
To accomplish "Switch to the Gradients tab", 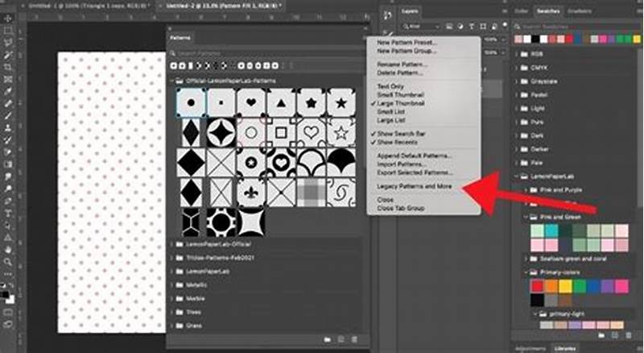I will pos(580,11).
